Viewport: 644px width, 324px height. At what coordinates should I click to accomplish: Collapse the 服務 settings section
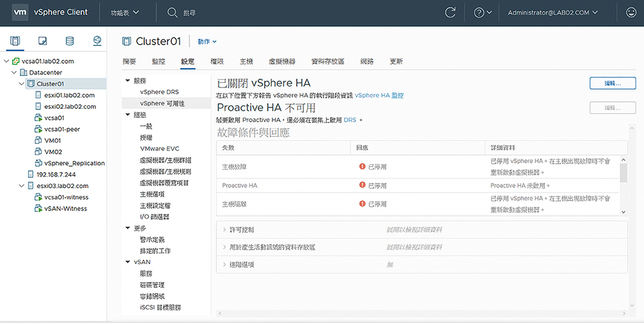pyautogui.click(x=128, y=81)
